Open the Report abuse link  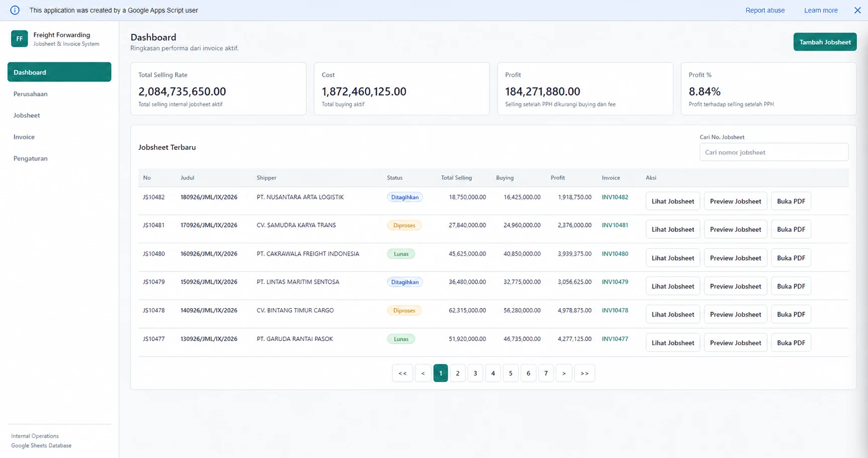(765, 10)
